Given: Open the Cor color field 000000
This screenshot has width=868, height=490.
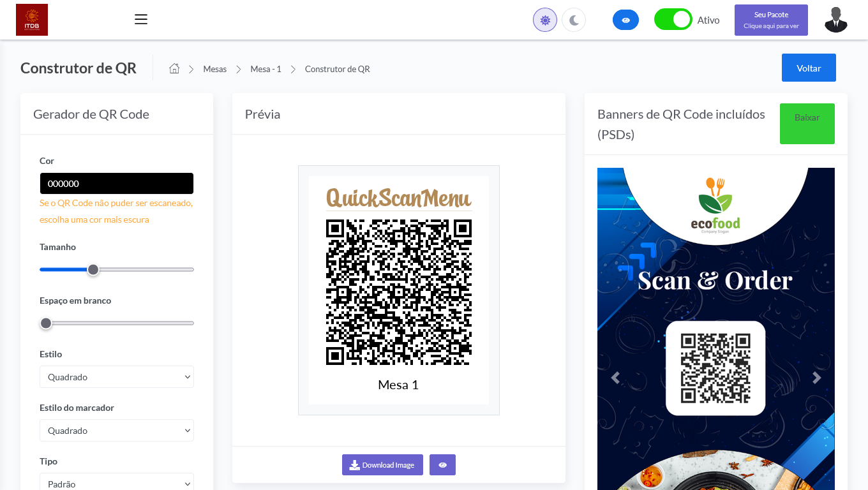Looking at the screenshot, I should [x=117, y=183].
